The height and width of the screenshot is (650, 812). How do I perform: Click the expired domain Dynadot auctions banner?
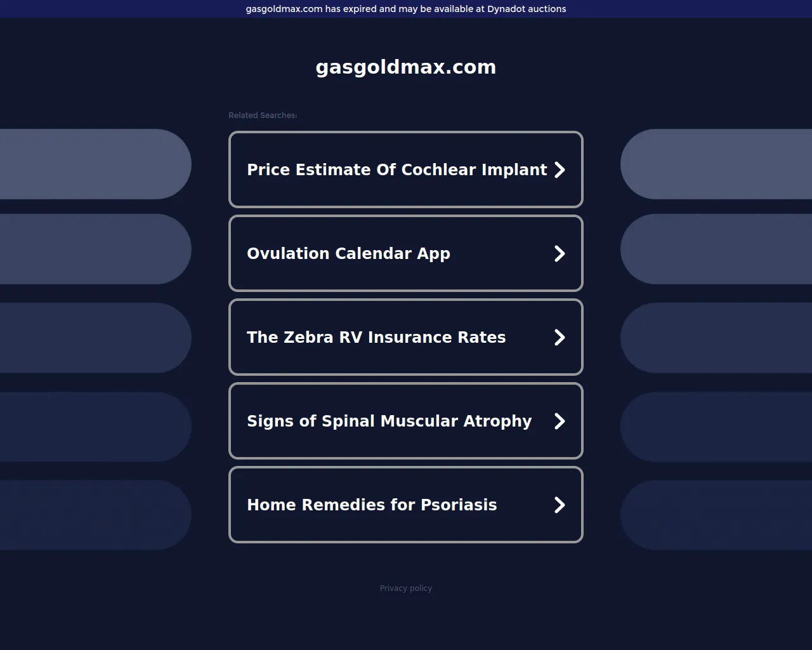pos(406,9)
